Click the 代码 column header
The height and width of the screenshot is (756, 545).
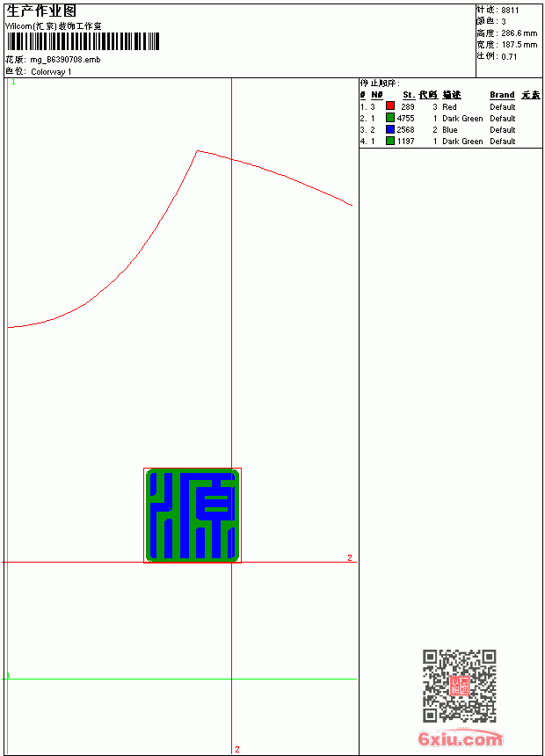point(428,95)
